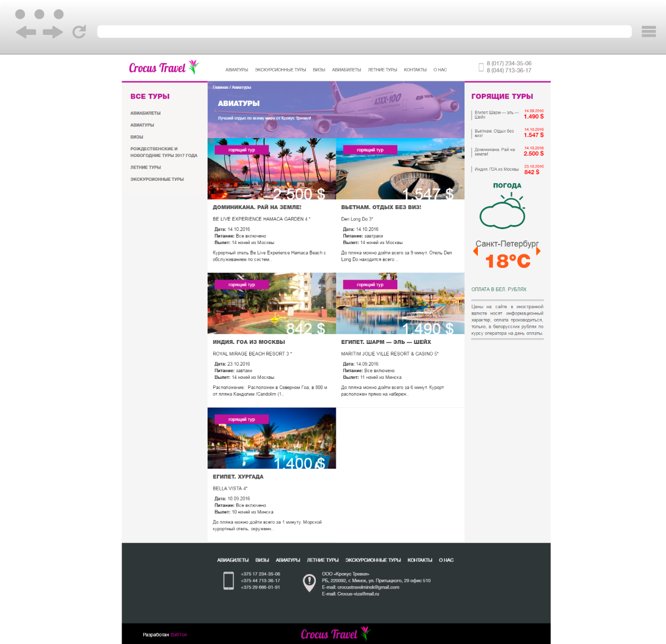
Task: Reload the page with the refresh icon
Action: (x=79, y=32)
